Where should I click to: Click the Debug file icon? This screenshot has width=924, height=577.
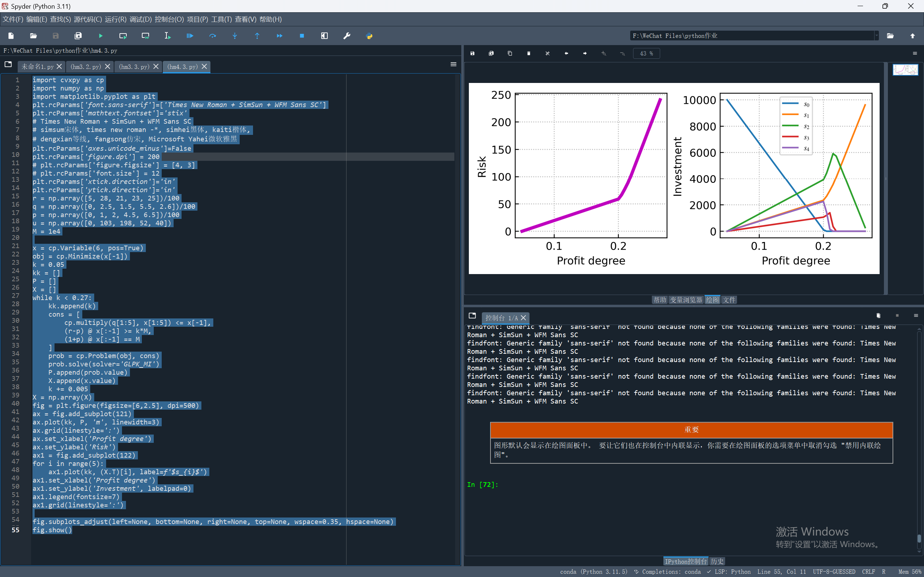[190, 36]
